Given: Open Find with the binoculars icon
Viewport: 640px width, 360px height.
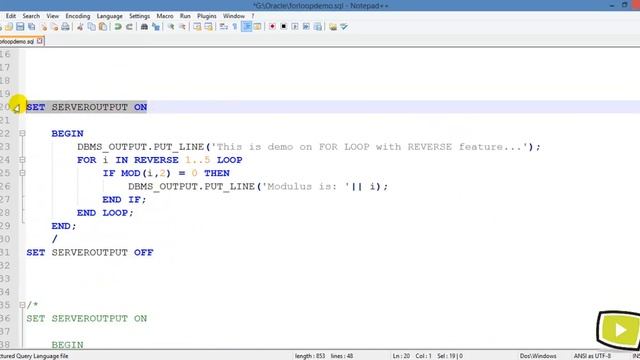Looking at the screenshot, I should [x=144, y=27].
